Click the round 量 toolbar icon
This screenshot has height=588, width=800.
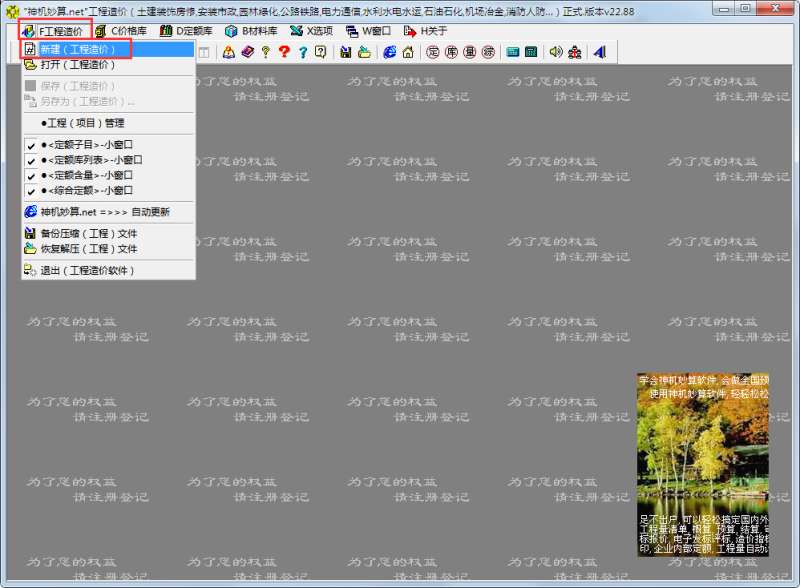pos(470,52)
